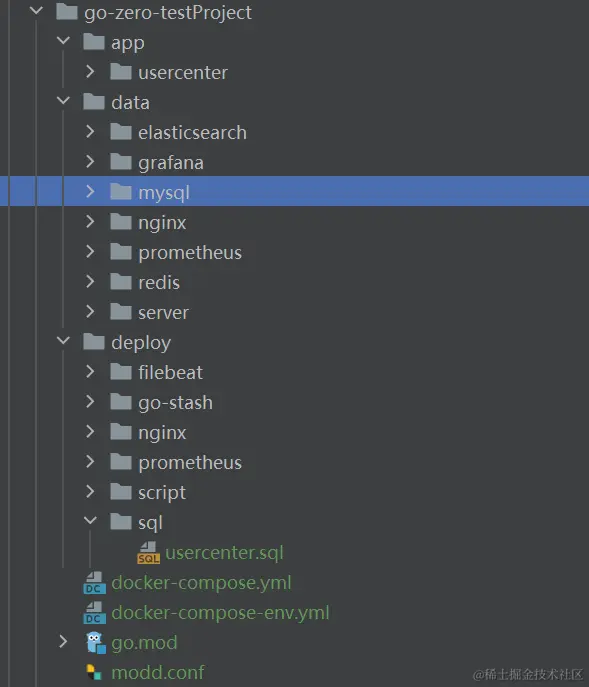
Task: Click the go.mod gopher icon
Action: [x=95, y=643]
